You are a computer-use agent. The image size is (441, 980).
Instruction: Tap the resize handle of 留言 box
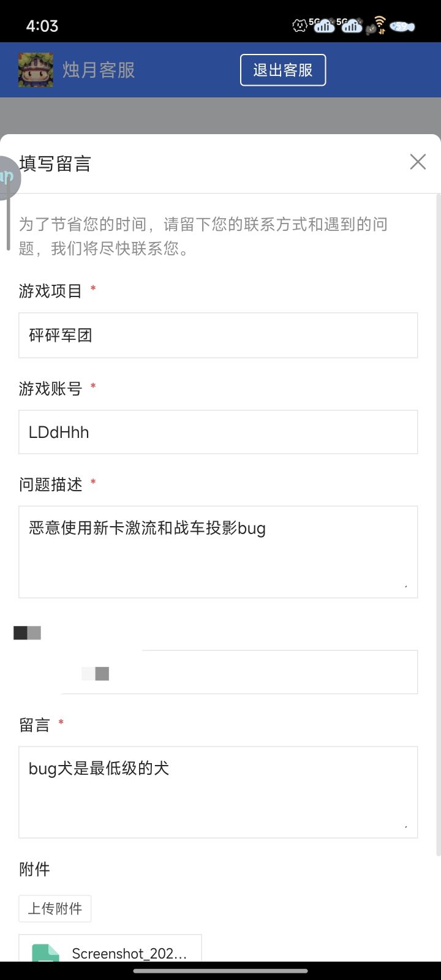coord(405,826)
